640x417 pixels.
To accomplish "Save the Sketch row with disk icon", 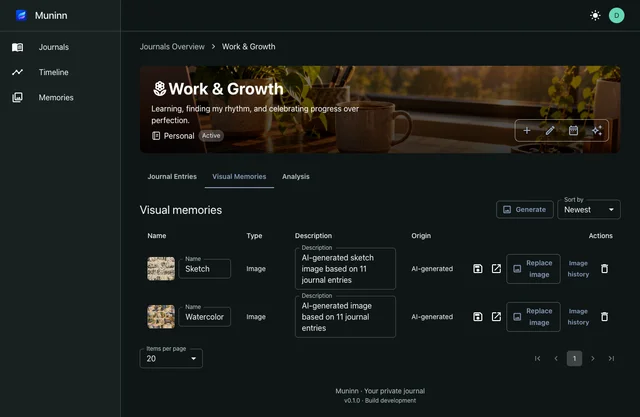I will point(478,268).
